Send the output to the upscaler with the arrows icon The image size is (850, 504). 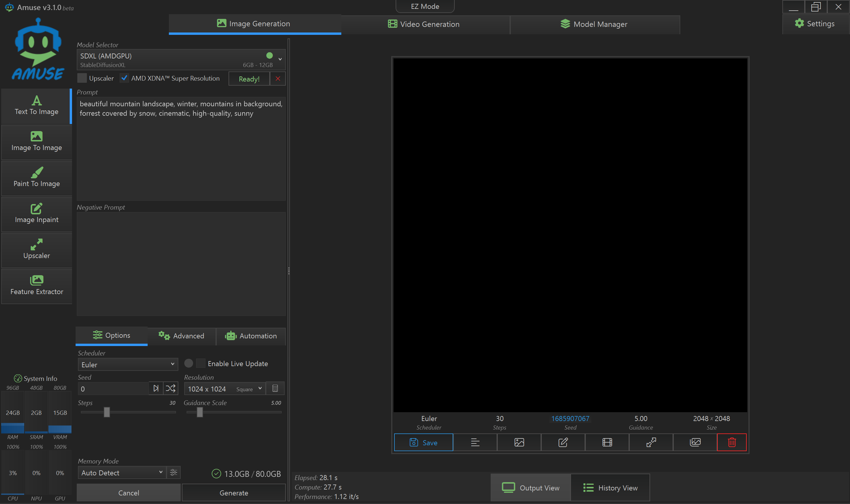[651, 442]
